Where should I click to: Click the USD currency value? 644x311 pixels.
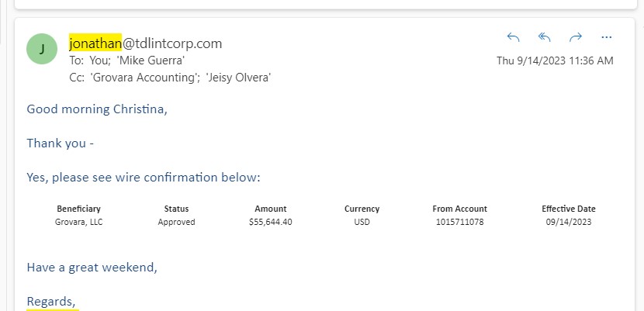362,223
